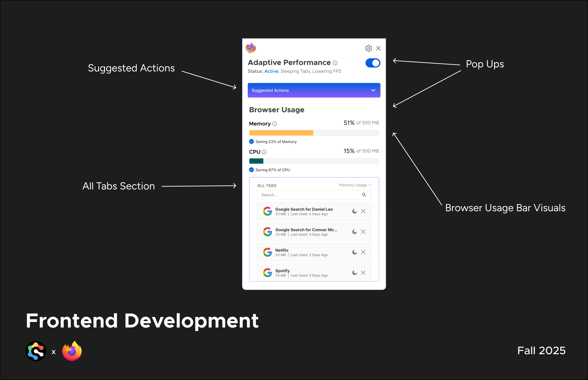Sleep the Google Search for Connor Mc... tab
This screenshot has width=588, height=380.
(x=355, y=232)
